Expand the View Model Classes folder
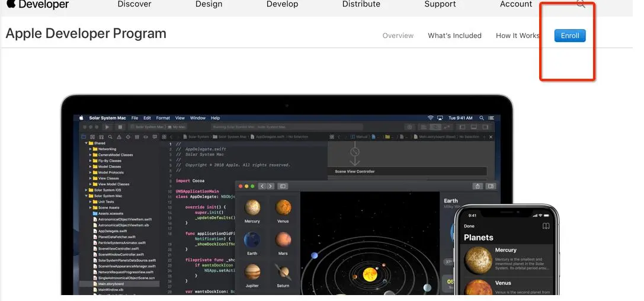Viewport: 644px width, 301px height. point(91,184)
